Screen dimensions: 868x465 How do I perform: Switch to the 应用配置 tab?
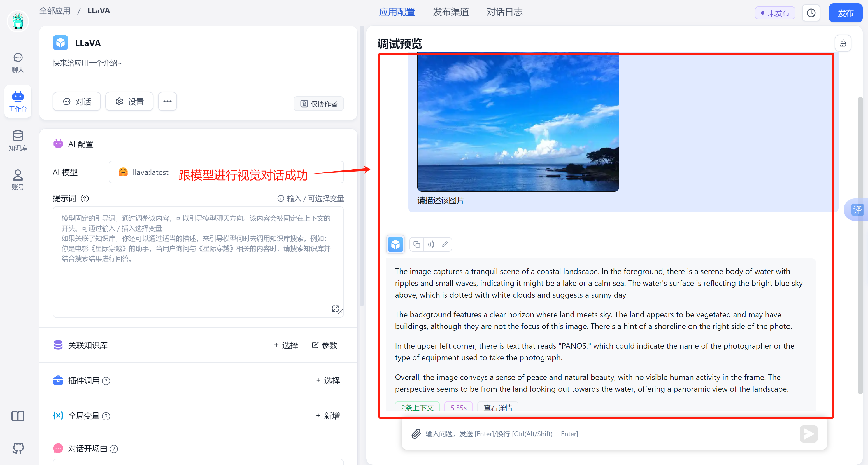pyautogui.click(x=397, y=12)
